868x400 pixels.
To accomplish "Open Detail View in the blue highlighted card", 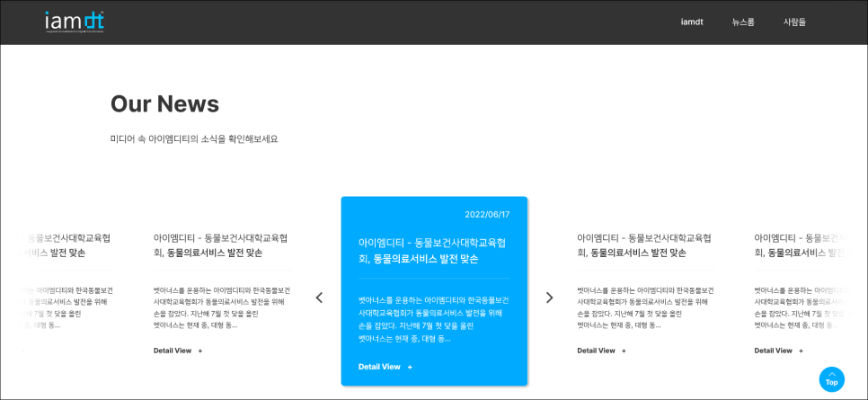I will (379, 367).
